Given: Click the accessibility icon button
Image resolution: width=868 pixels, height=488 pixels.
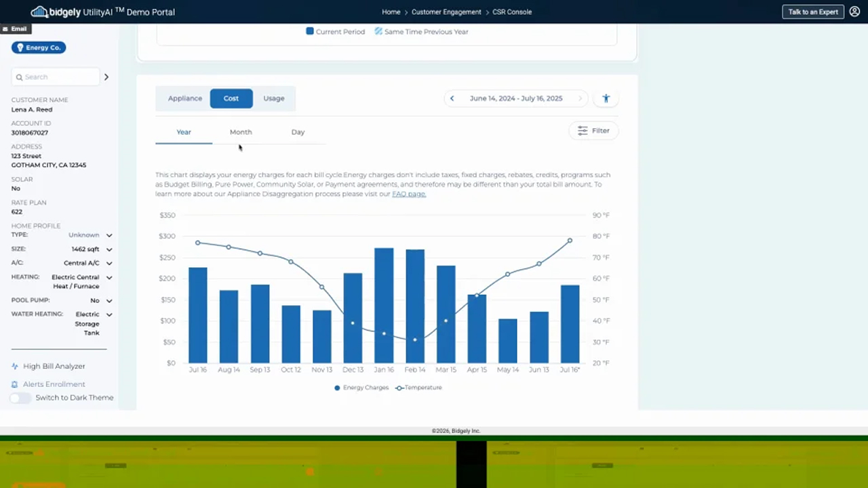Looking at the screenshot, I should (x=606, y=98).
